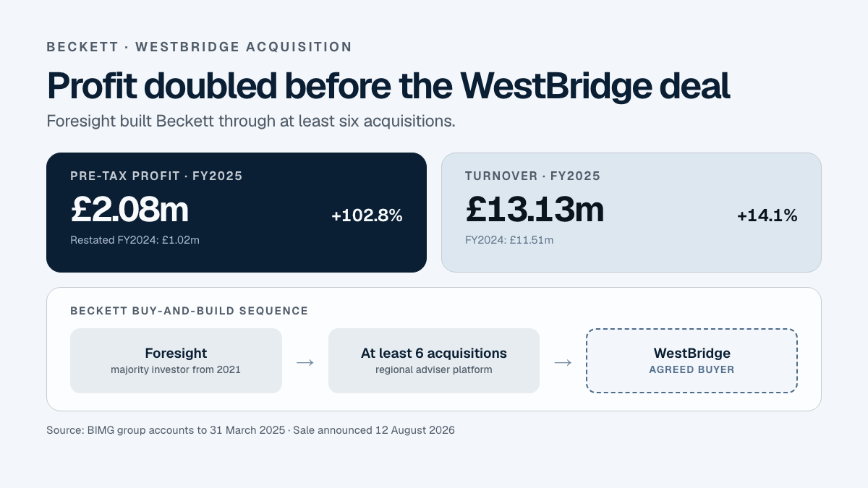The width and height of the screenshot is (868, 488).
Task: Click the arrow between Foresight and acquisitions boxes
Action: 305,361
